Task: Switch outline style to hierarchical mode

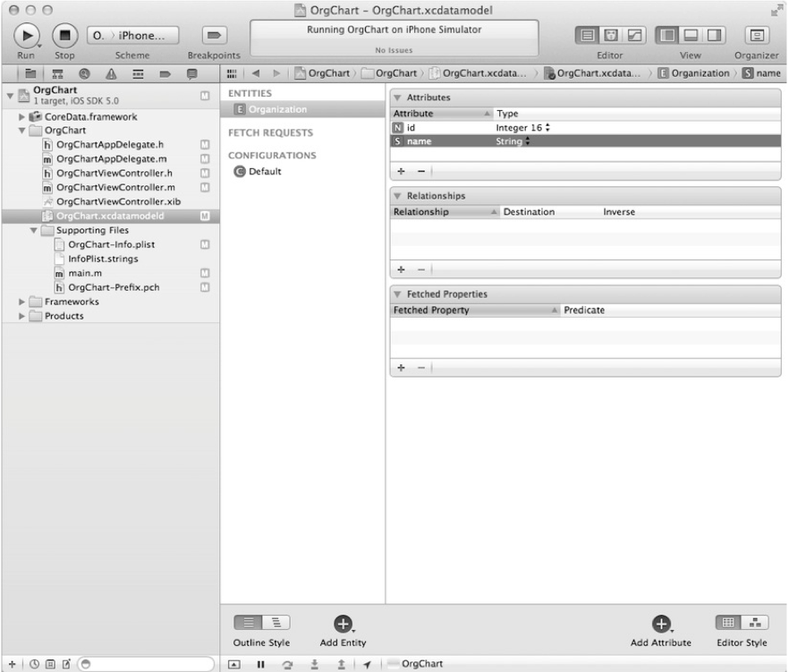Action: (x=276, y=623)
